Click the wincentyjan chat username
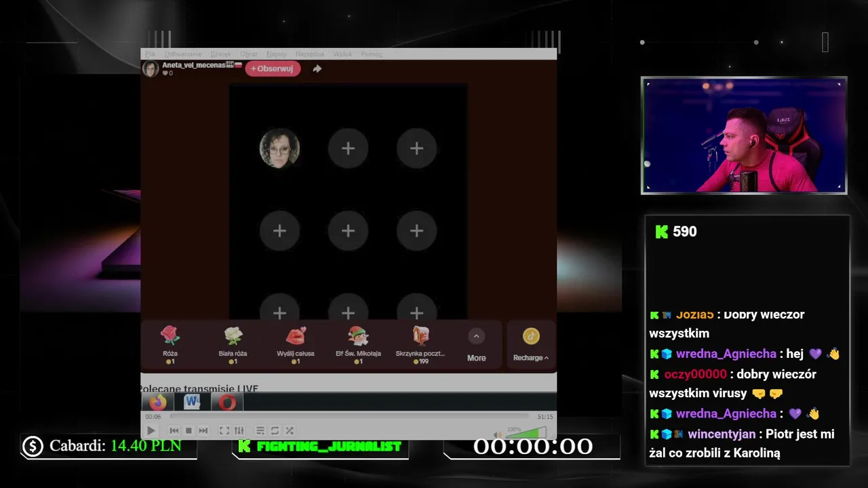Image resolution: width=868 pixels, height=488 pixels. tap(722, 434)
